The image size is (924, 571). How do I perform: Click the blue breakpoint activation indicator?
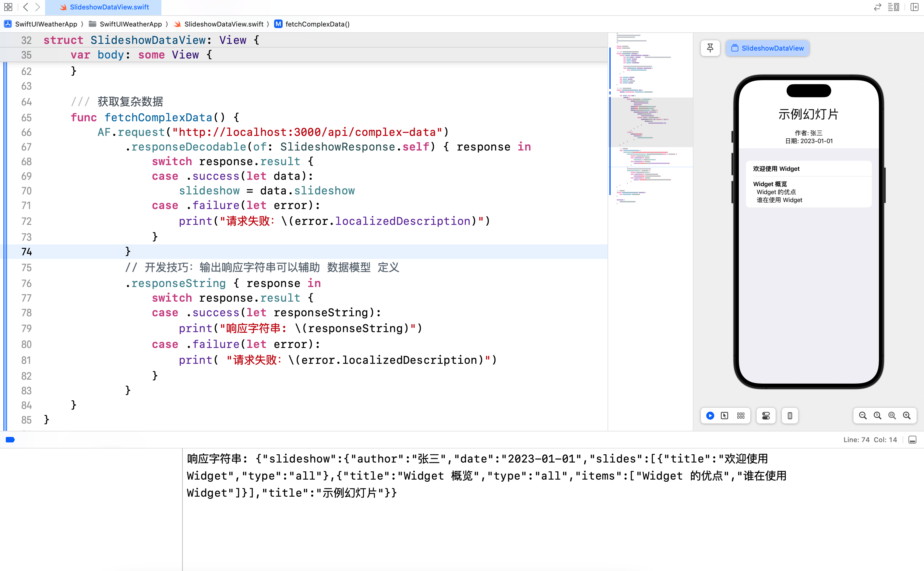coord(10,440)
